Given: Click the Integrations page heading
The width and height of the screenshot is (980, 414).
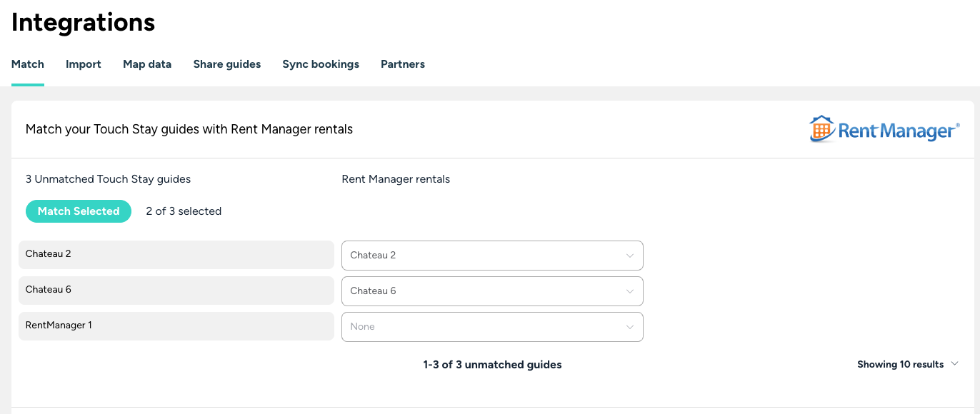Looking at the screenshot, I should click(84, 23).
